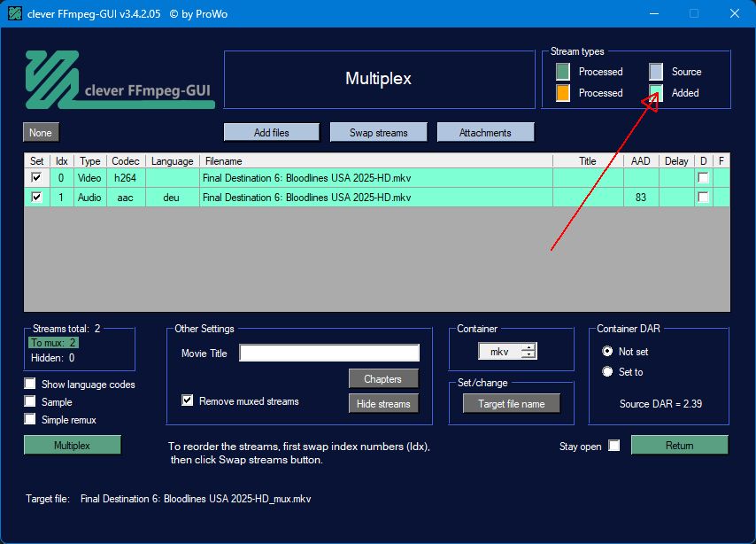Uncheck Set box for Video stream 0
The height and width of the screenshot is (544, 756).
coord(36,177)
